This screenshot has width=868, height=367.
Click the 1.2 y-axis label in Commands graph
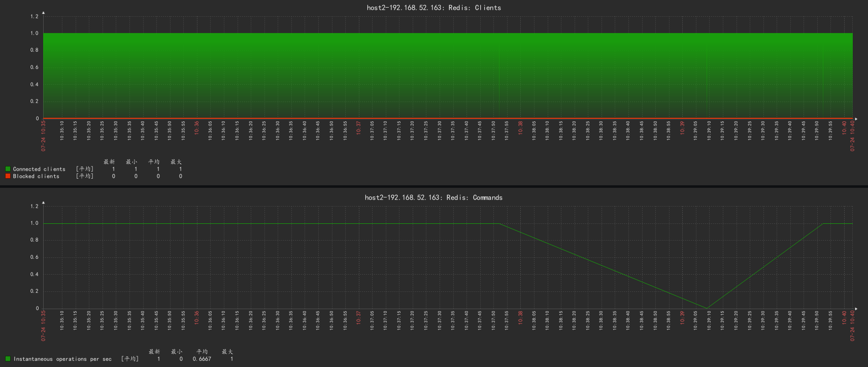(34, 206)
